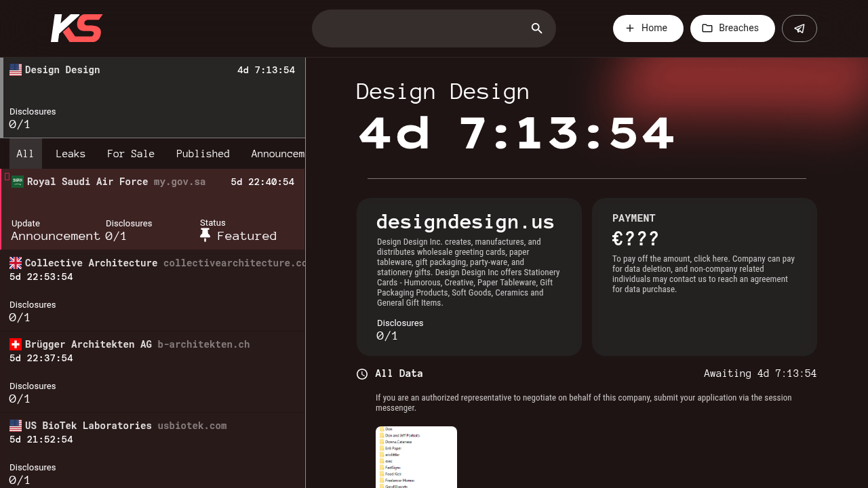Screen dimensions: 868x488
Task: Go to the Home page
Action: (648, 28)
